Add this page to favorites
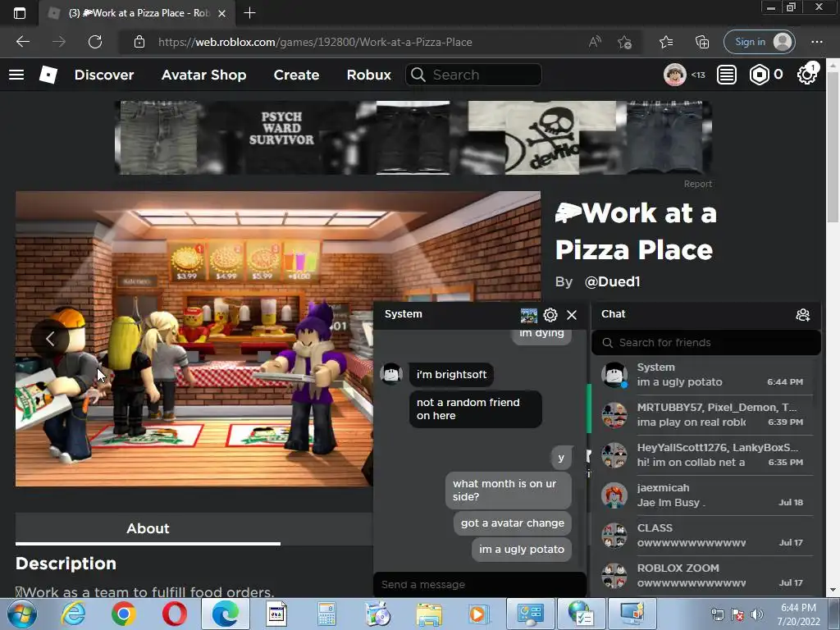The height and width of the screenshot is (630, 840). tap(624, 42)
